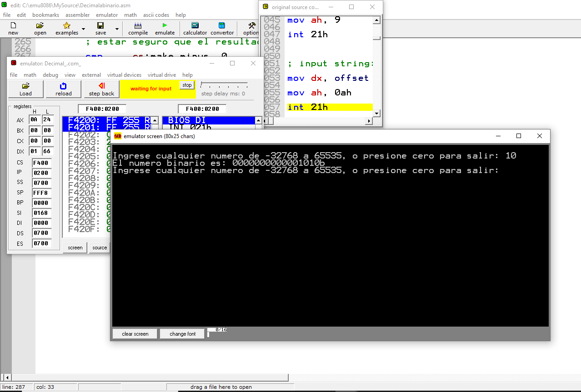This screenshot has height=392, width=581.
Task: Click mov ah, 0ah line in source
Action: (319, 93)
